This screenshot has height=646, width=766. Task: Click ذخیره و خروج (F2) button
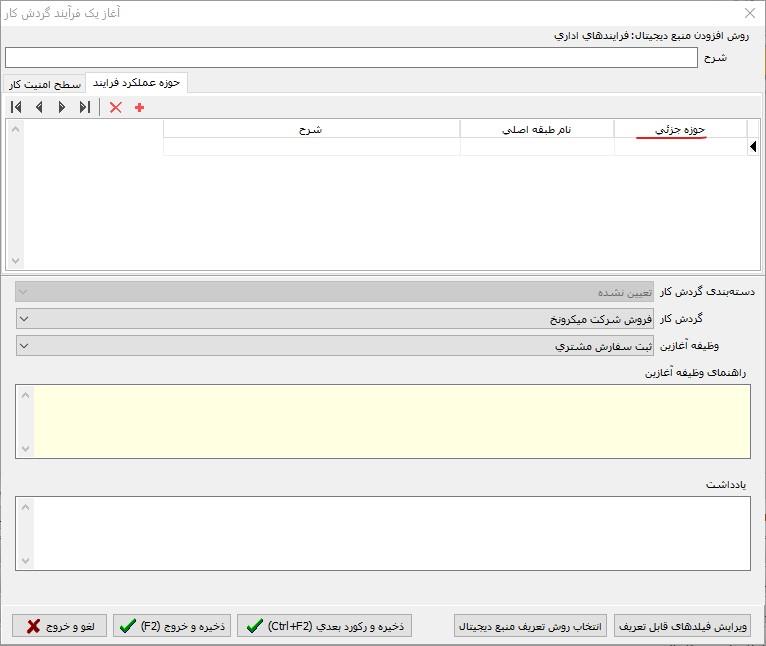click(171, 626)
